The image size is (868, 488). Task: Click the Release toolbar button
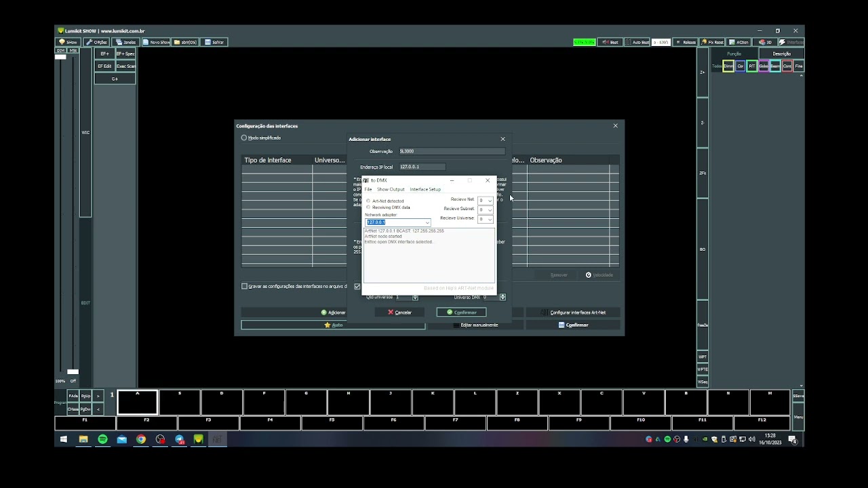coord(686,42)
